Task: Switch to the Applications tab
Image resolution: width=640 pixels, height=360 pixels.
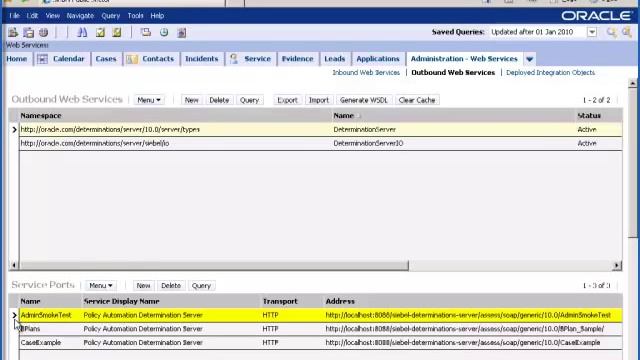Action: point(378,59)
